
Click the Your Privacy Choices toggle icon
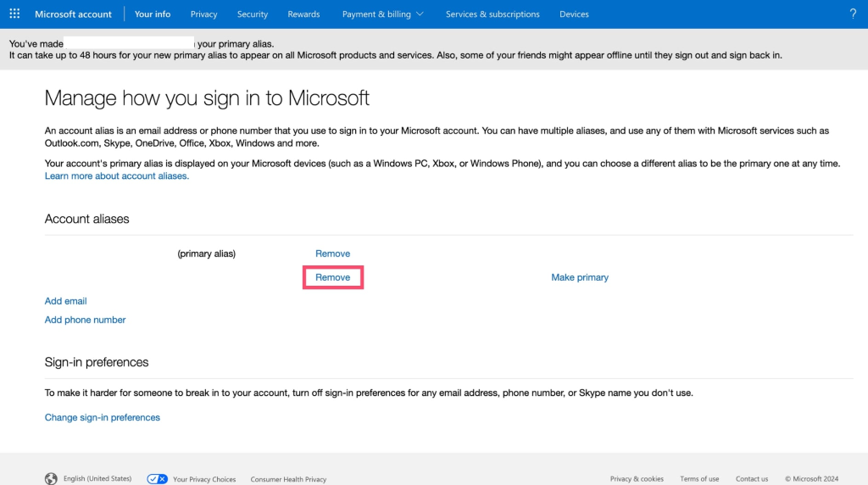pos(157,479)
